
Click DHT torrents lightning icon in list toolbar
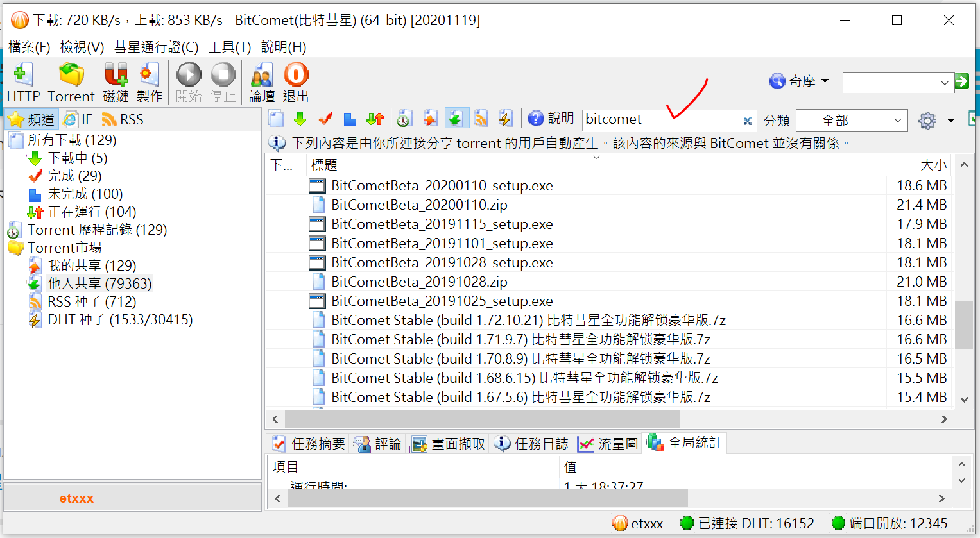(505, 119)
